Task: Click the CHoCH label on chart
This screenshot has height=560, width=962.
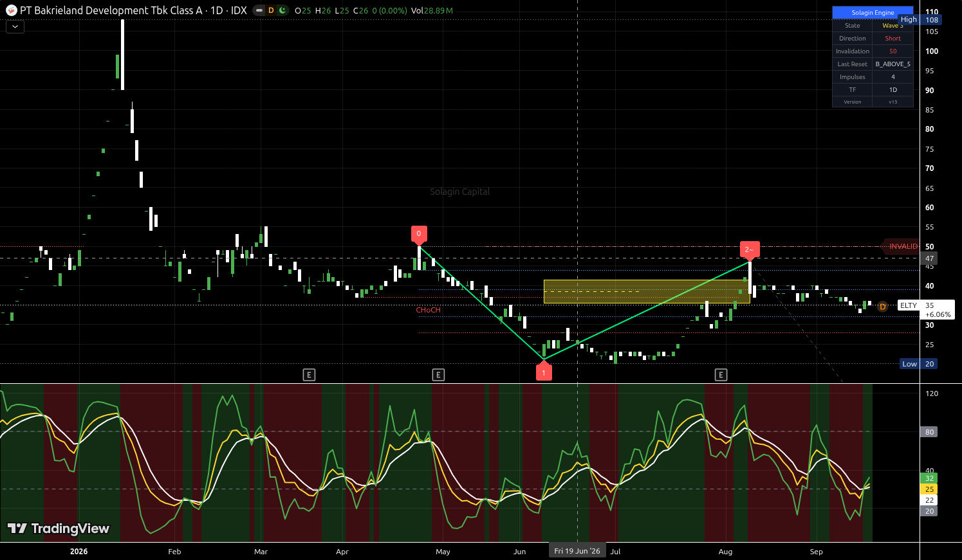Action: pyautogui.click(x=429, y=310)
